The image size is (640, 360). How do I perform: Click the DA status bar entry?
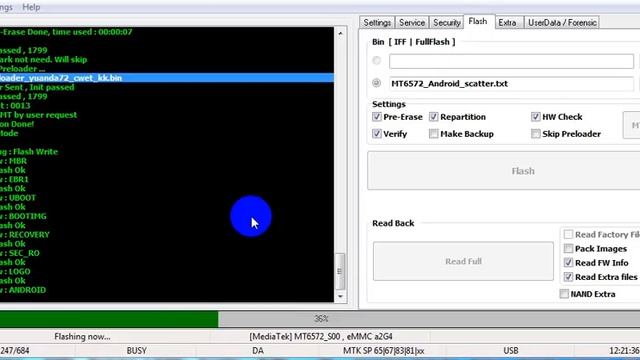point(258,351)
